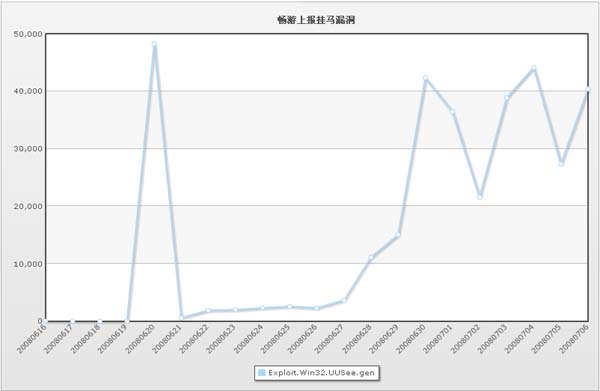Select the 20080704 peak marker
The width and height of the screenshot is (600, 391).
(x=533, y=68)
